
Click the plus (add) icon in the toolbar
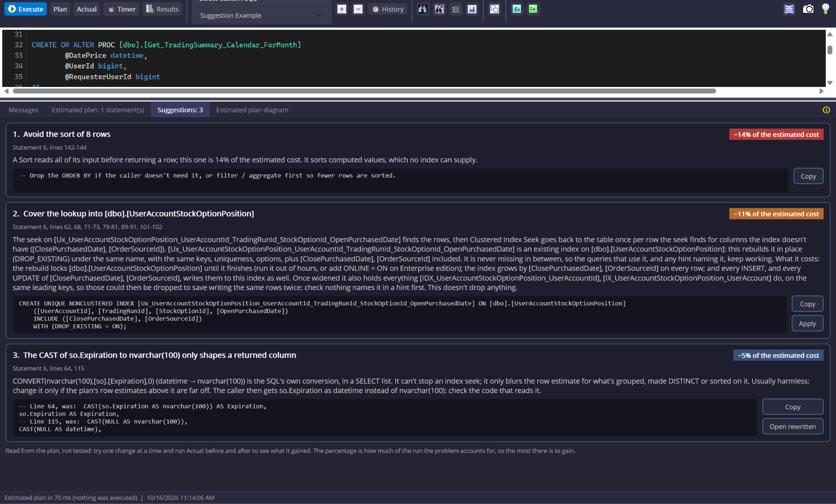pos(342,9)
